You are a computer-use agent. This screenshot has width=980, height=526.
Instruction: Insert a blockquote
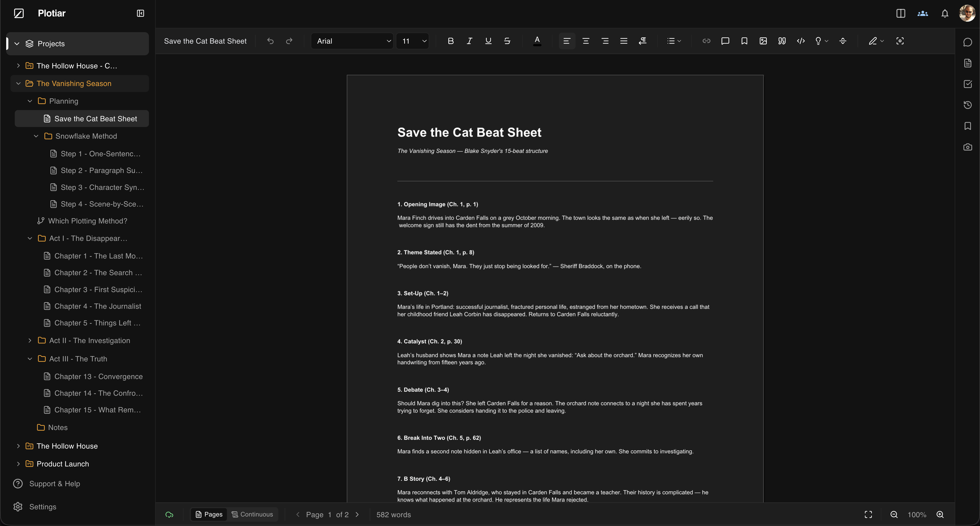pyautogui.click(x=782, y=41)
